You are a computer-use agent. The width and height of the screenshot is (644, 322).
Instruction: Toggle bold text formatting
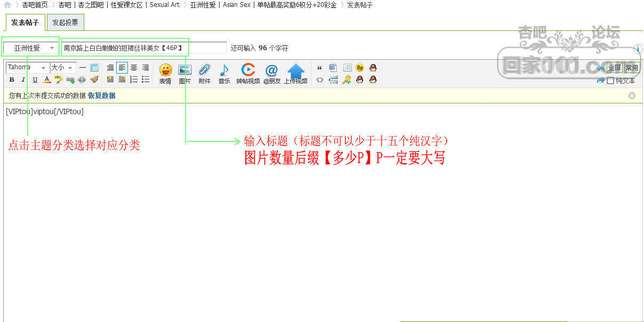12,80
